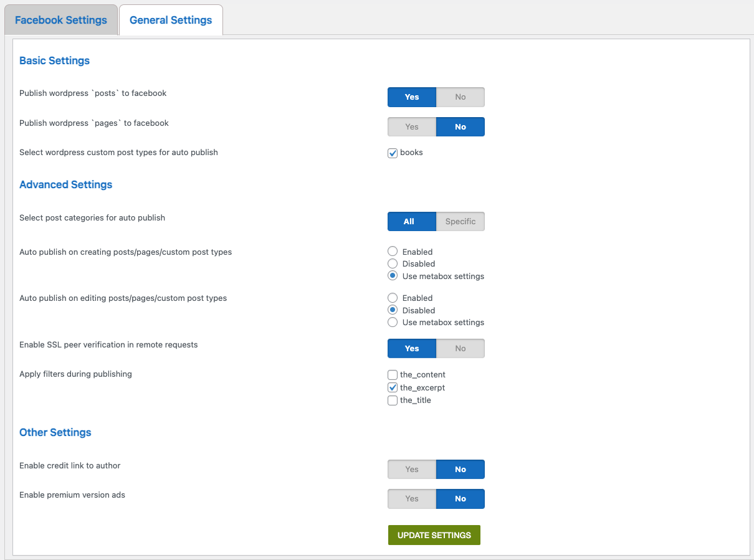
Task: Uncheck the books custom post type
Action: 393,153
